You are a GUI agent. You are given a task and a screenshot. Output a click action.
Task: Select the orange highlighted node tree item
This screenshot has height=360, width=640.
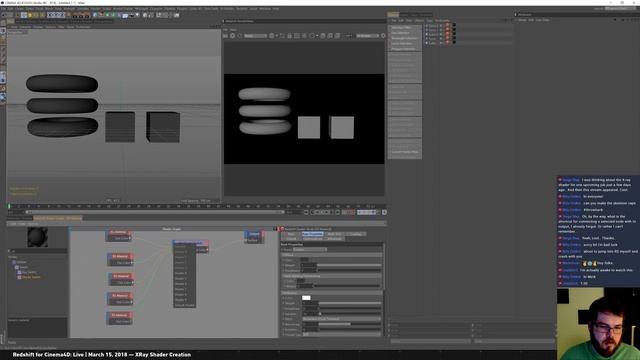[31, 277]
